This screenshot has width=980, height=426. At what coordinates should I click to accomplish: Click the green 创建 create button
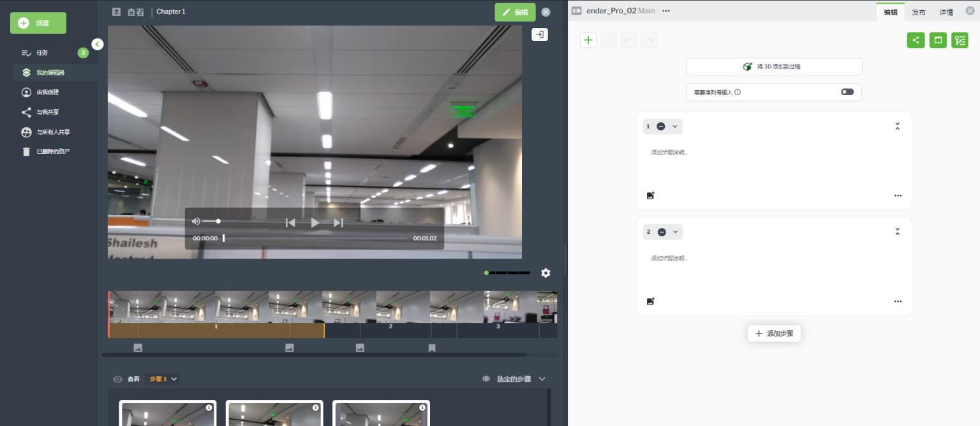[38, 23]
